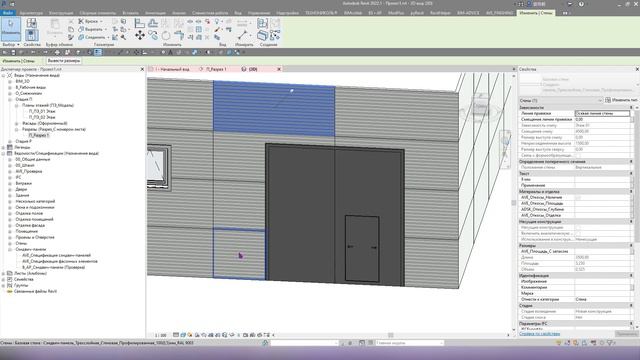
Task: Select the Отделка фасада schedule item
Action: (x=30, y=225)
